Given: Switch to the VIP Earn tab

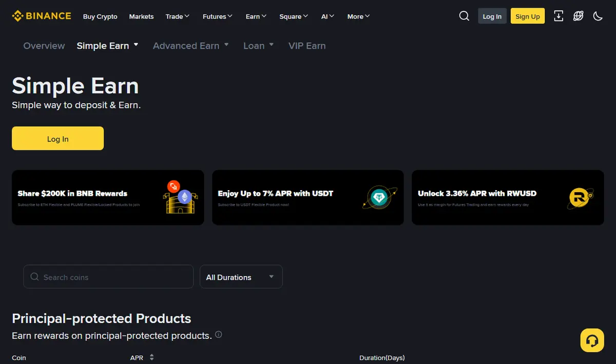Looking at the screenshot, I should [307, 46].
